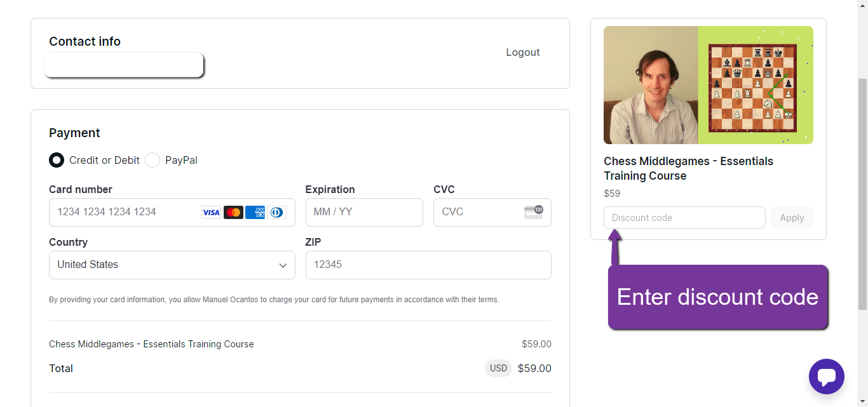This screenshot has height=407, width=868.
Task: Select PayPal payment option
Action: pyautogui.click(x=153, y=160)
